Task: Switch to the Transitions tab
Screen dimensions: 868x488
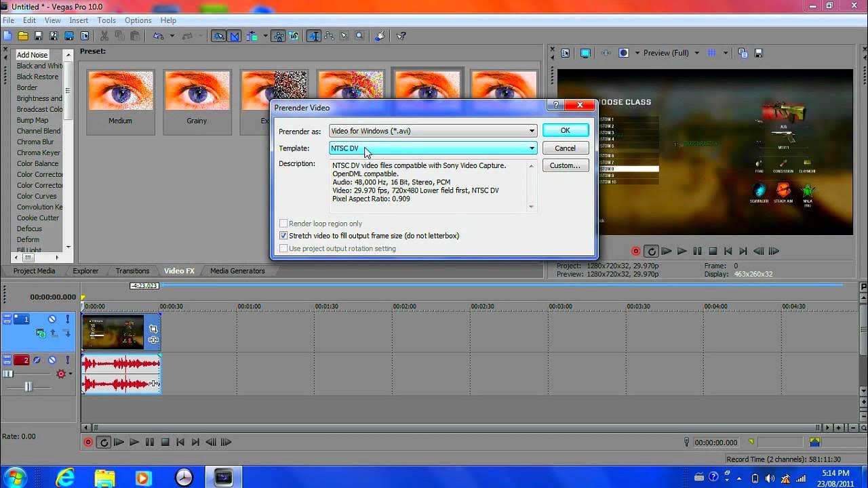Action: coord(132,271)
